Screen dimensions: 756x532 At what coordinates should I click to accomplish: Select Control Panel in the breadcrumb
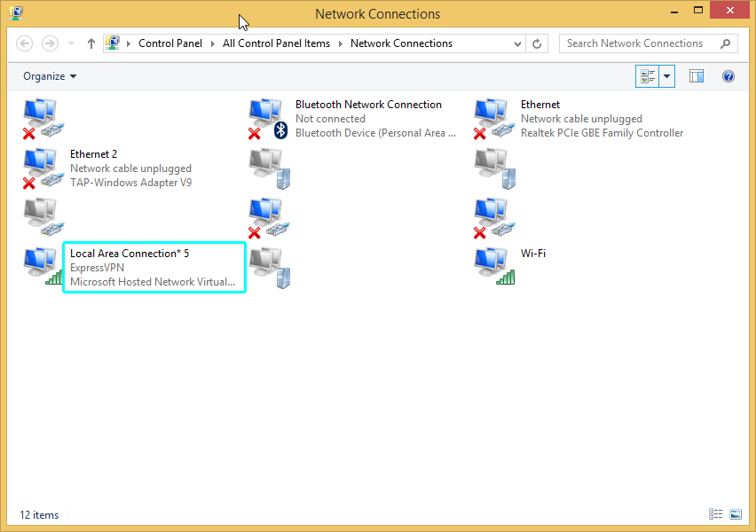pos(170,43)
